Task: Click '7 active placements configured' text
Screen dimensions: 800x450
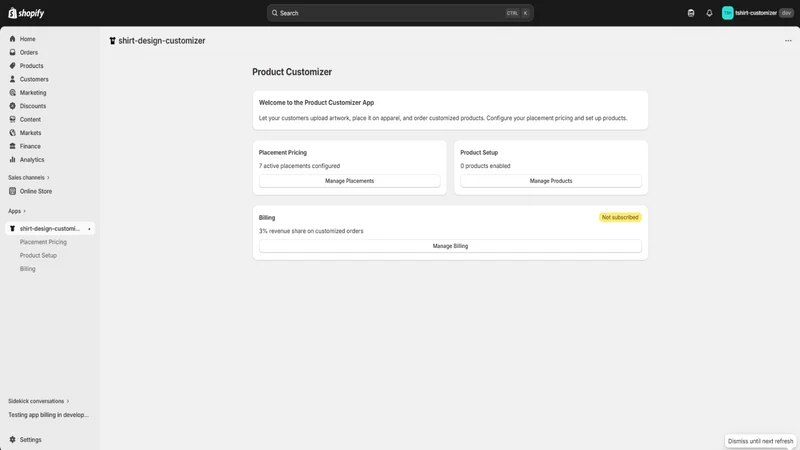Action: point(299,166)
